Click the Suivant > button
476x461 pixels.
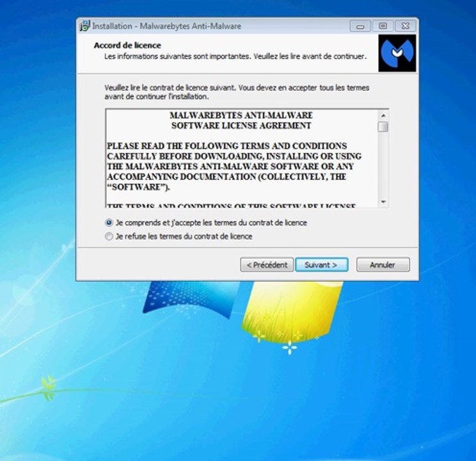point(321,264)
